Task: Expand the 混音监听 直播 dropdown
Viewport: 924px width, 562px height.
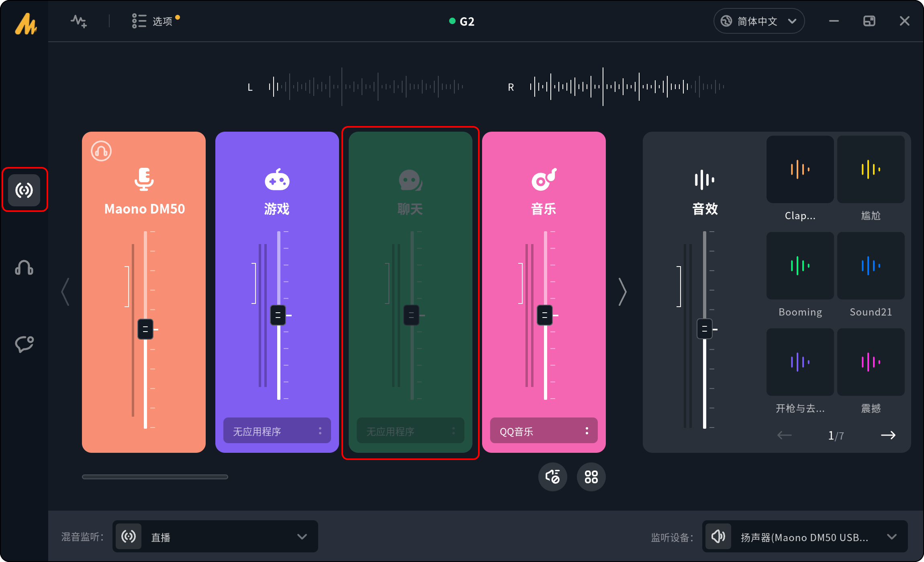Action: [302, 537]
